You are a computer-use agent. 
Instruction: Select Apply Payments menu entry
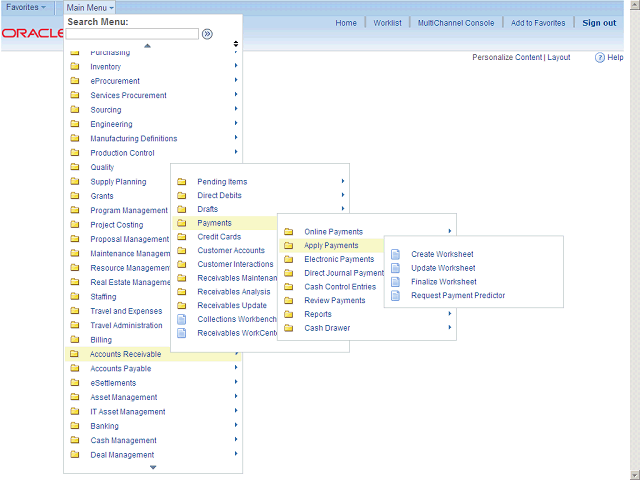click(331, 245)
